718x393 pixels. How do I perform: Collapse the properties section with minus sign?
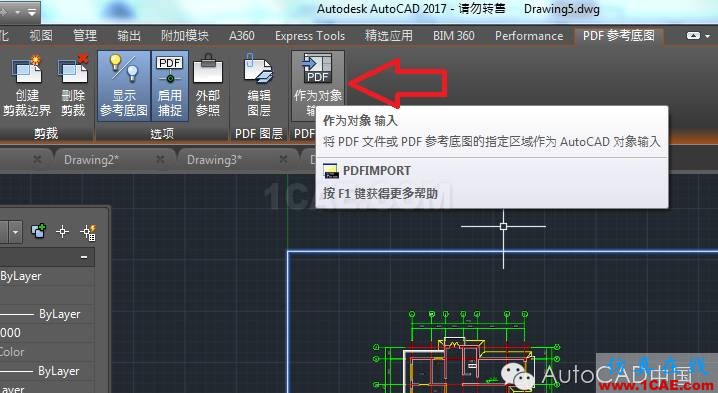tap(84, 257)
